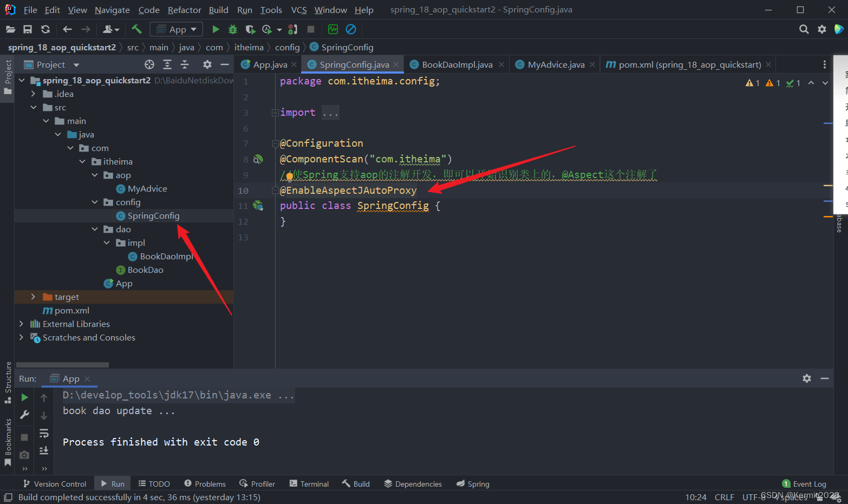Toggle the Bookmarks side tool window
This screenshot has width=848, height=504.
[8, 442]
